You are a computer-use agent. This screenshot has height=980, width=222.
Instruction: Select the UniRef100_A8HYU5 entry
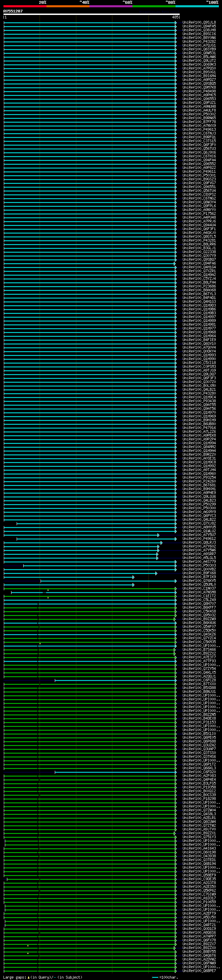[199, 527]
